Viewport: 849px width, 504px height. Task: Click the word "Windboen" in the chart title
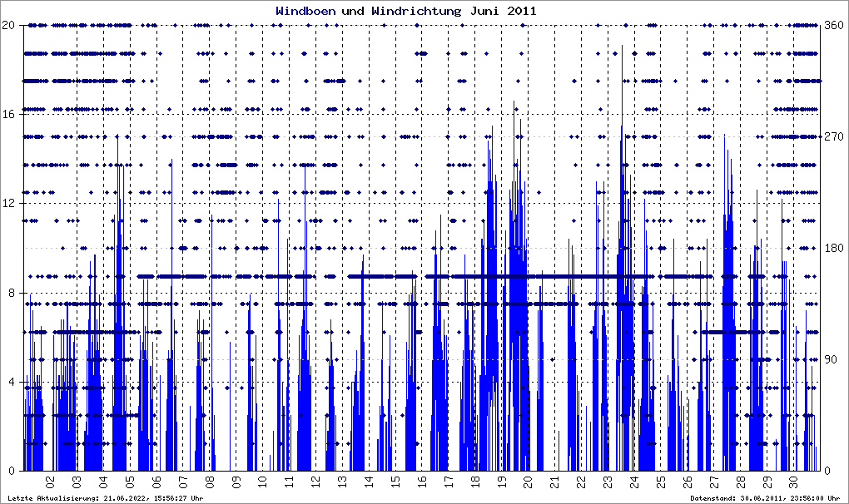coord(305,12)
